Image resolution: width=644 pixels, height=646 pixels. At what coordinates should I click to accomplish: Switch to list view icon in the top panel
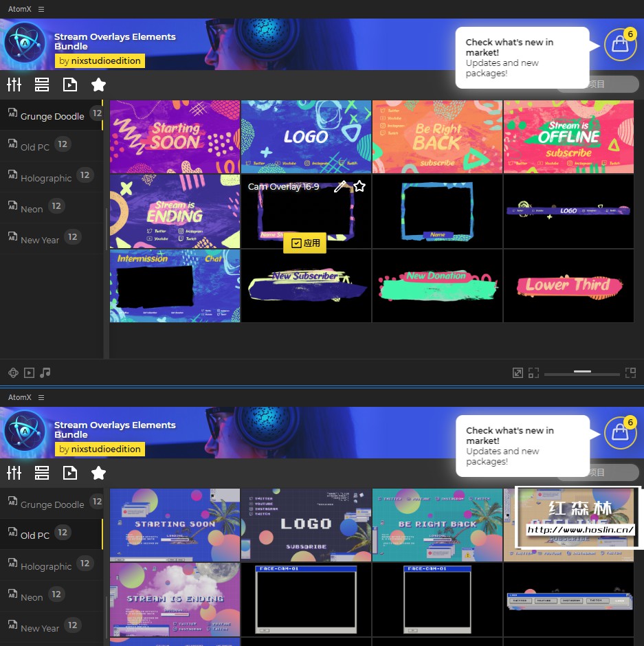(42, 85)
